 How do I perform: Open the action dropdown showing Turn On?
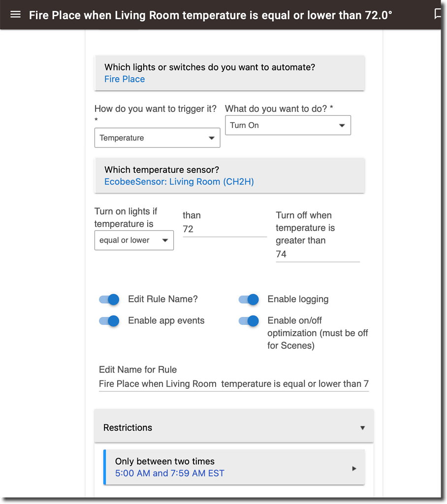pos(287,125)
